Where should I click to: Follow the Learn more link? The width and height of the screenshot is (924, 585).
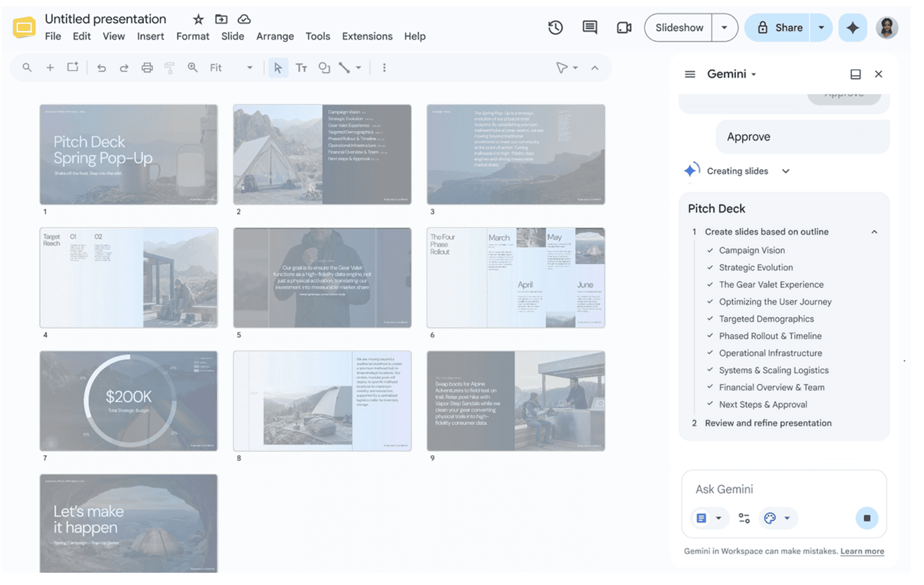(862, 551)
